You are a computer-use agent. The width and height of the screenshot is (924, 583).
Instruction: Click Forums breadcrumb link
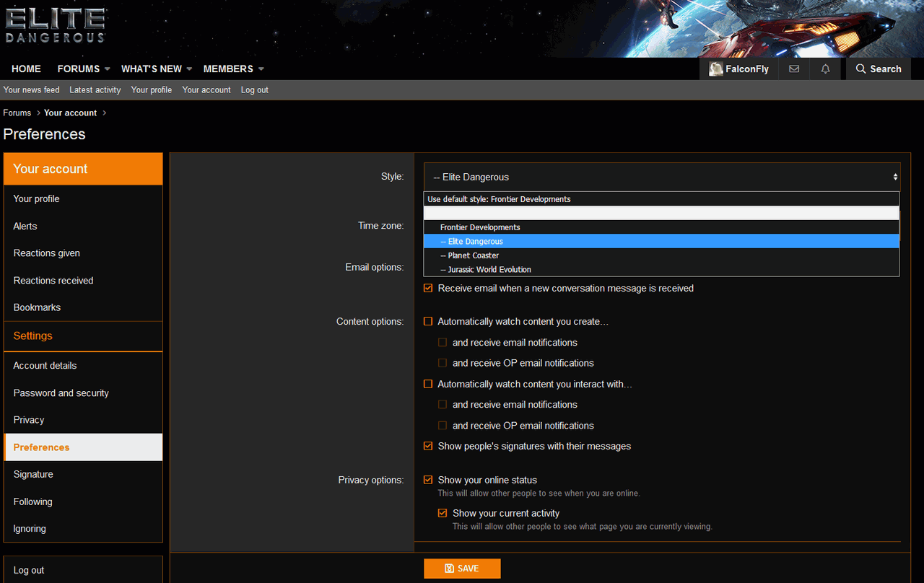[17, 113]
